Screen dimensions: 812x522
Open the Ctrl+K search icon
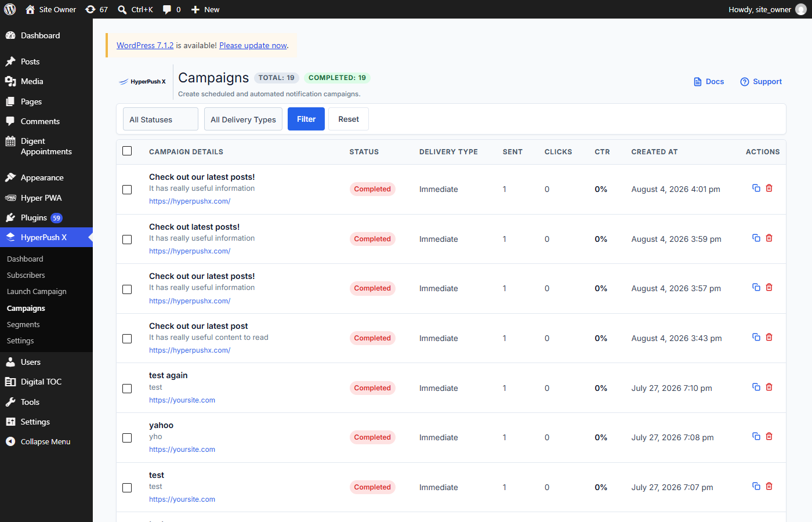[135, 9]
